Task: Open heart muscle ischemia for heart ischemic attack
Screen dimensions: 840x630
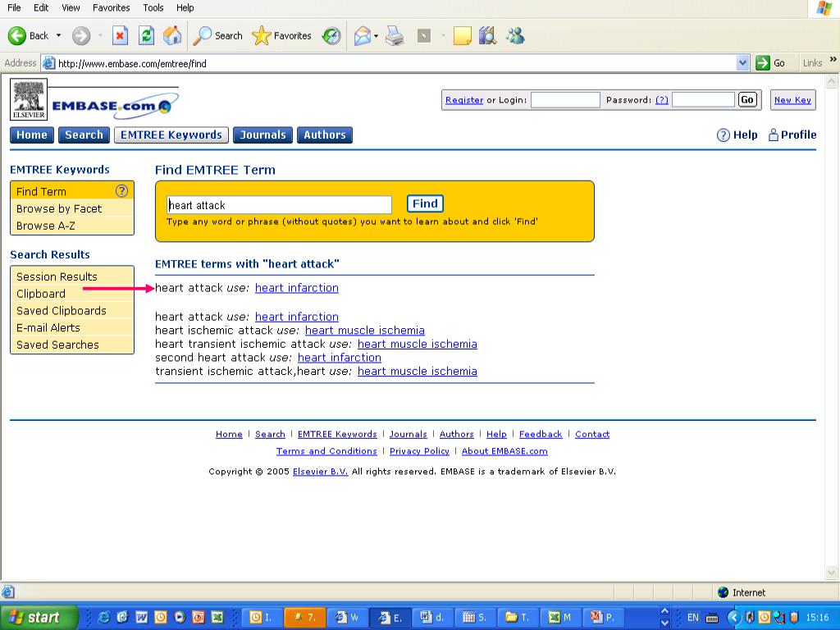Action: point(365,331)
